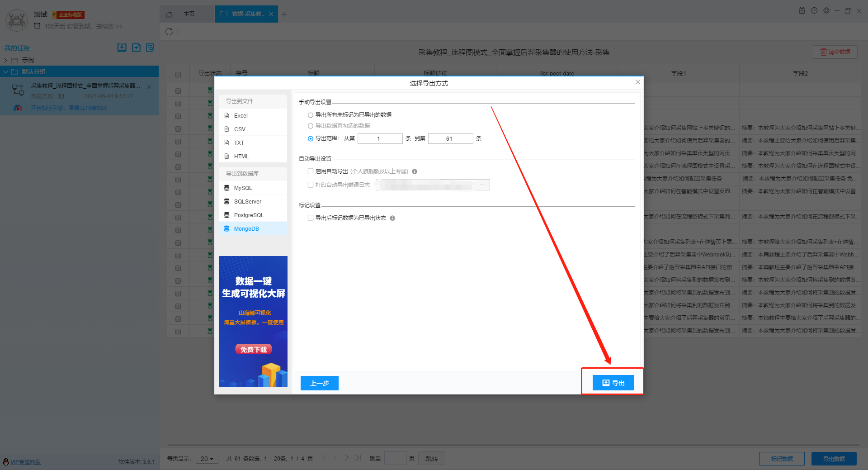Select HTML as export format
The height and width of the screenshot is (470, 868).
click(253, 156)
